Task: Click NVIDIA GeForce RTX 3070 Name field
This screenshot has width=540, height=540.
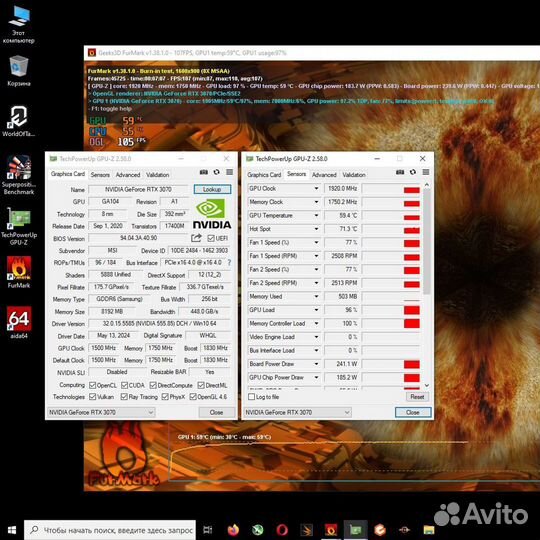Action: coord(138,189)
